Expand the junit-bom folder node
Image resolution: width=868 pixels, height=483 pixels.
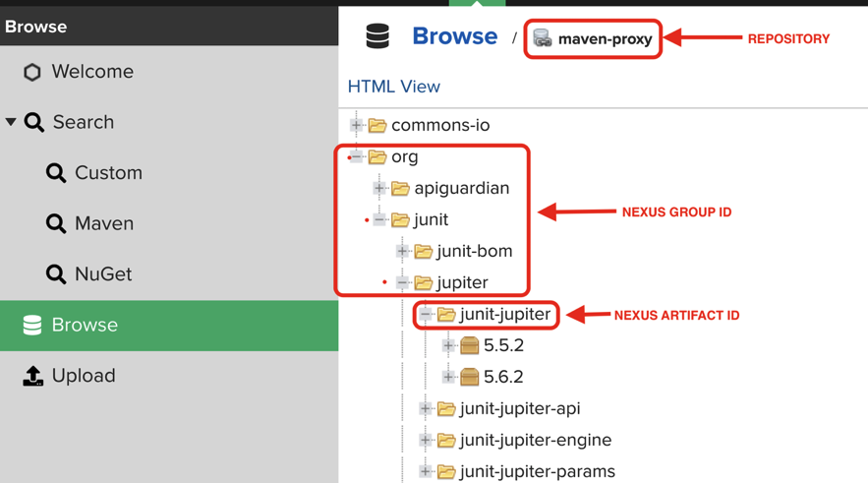pos(402,251)
